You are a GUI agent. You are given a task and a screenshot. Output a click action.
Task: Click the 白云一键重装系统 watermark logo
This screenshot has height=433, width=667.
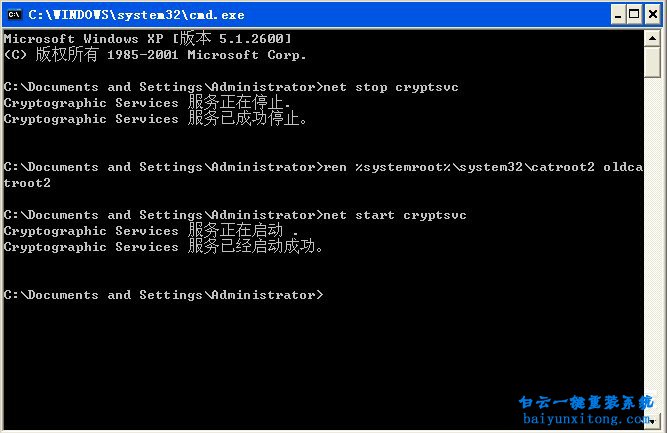(x=583, y=403)
